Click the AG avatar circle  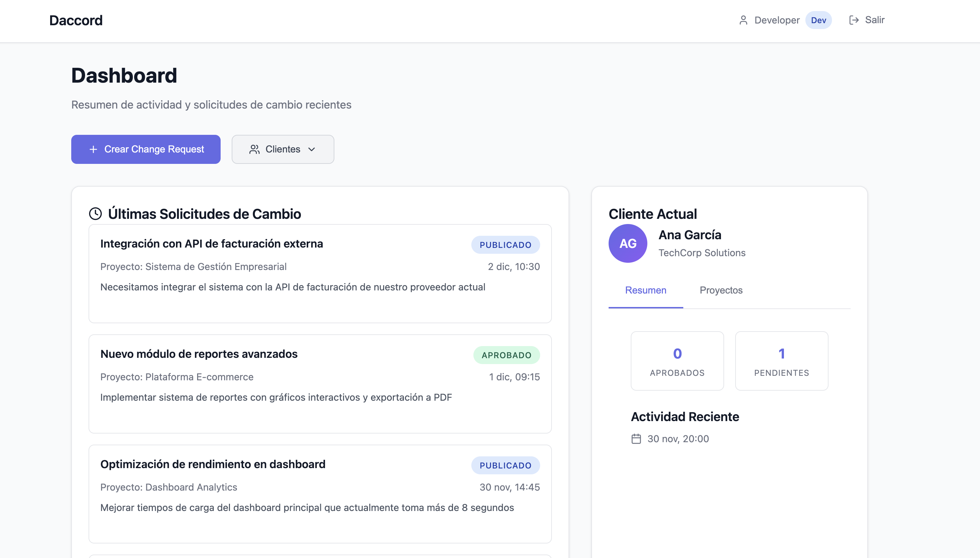coord(628,243)
